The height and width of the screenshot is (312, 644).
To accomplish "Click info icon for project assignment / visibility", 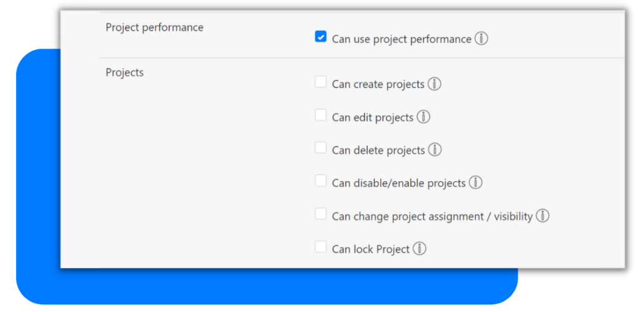I will [543, 216].
